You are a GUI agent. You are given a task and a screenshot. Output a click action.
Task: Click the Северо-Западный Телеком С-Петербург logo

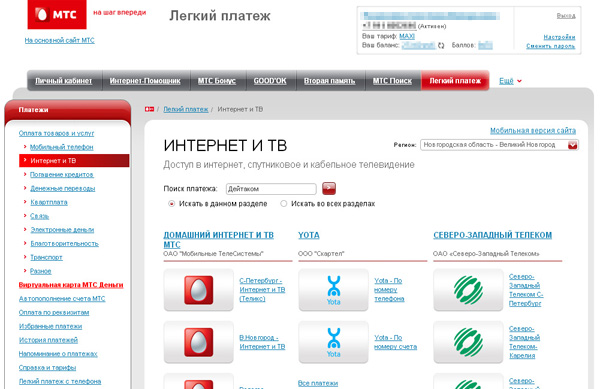tap(468, 290)
